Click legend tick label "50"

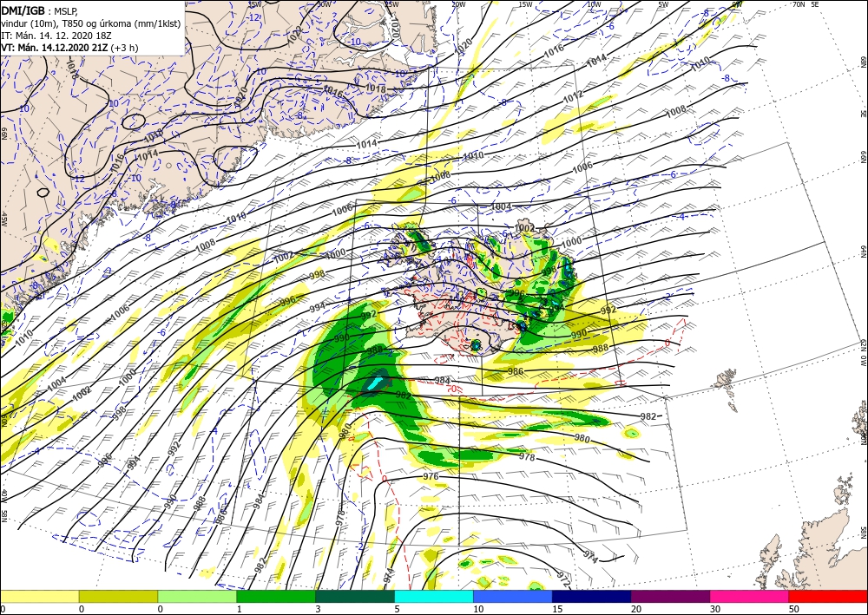point(794,610)
